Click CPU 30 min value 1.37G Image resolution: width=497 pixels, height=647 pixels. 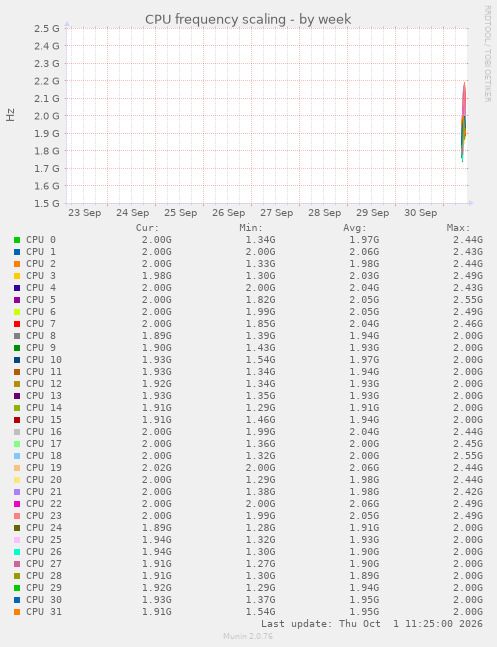260,600
